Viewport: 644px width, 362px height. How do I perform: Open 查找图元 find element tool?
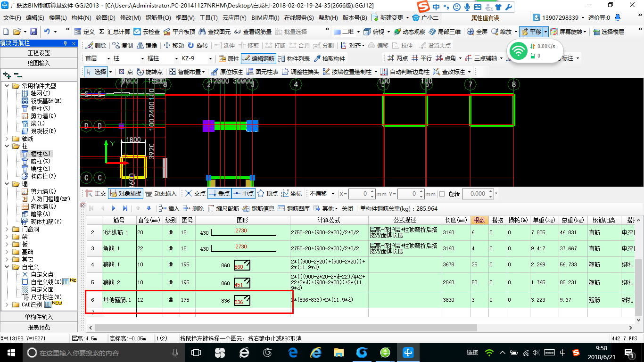click(215, 32)
